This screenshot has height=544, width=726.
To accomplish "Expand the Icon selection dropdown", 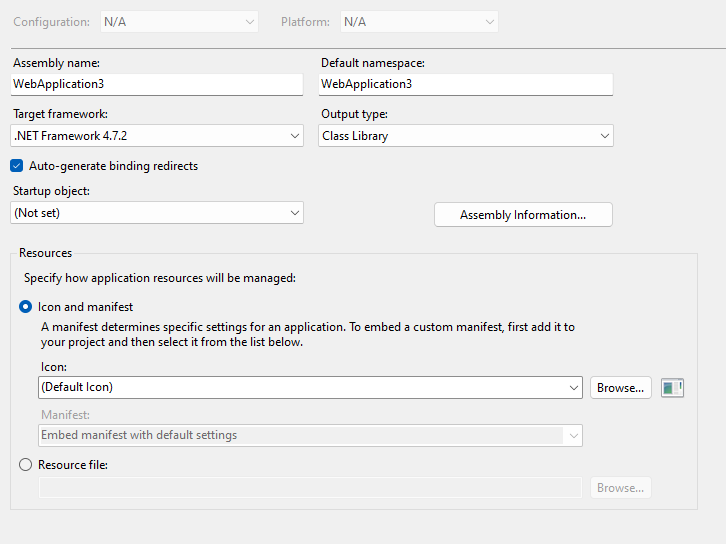I will point(310,387).
